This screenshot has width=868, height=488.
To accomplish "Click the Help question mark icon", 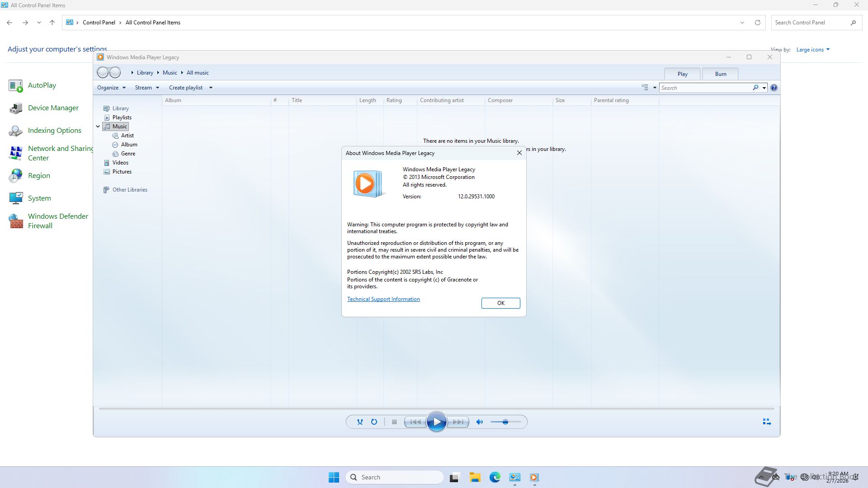I will point(774,88).
